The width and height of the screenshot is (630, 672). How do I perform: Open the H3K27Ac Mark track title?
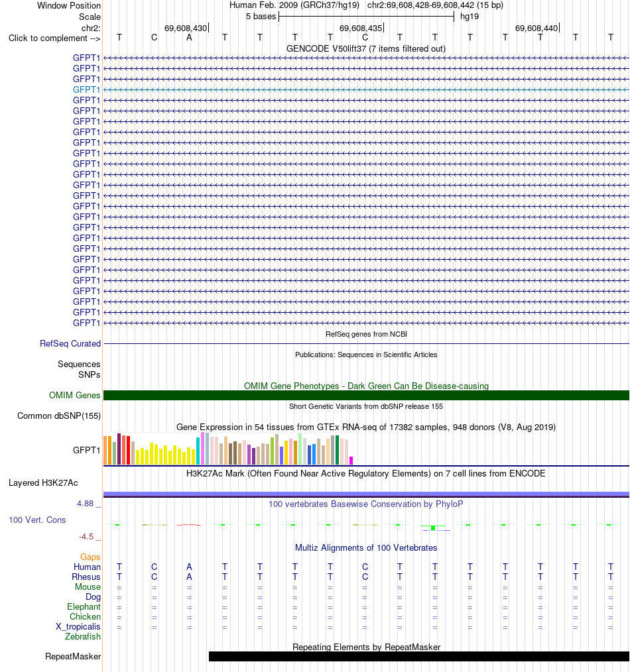coord(366,473)
